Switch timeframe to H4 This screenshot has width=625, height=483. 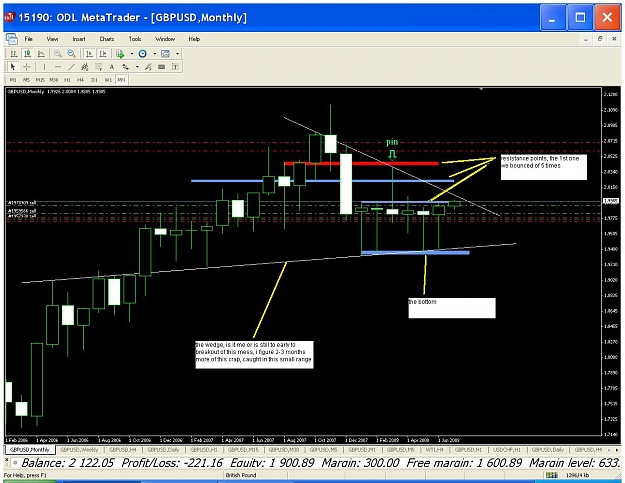point(81,80)
